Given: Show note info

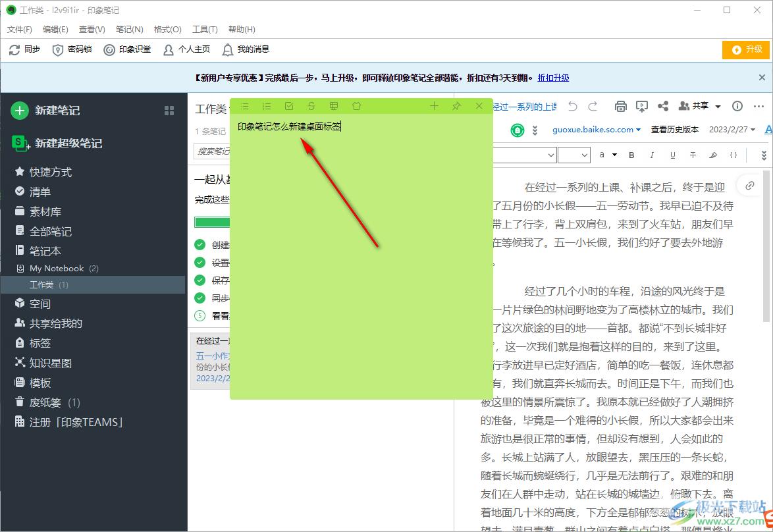Looking at the screenshot, I should (737, 106).
